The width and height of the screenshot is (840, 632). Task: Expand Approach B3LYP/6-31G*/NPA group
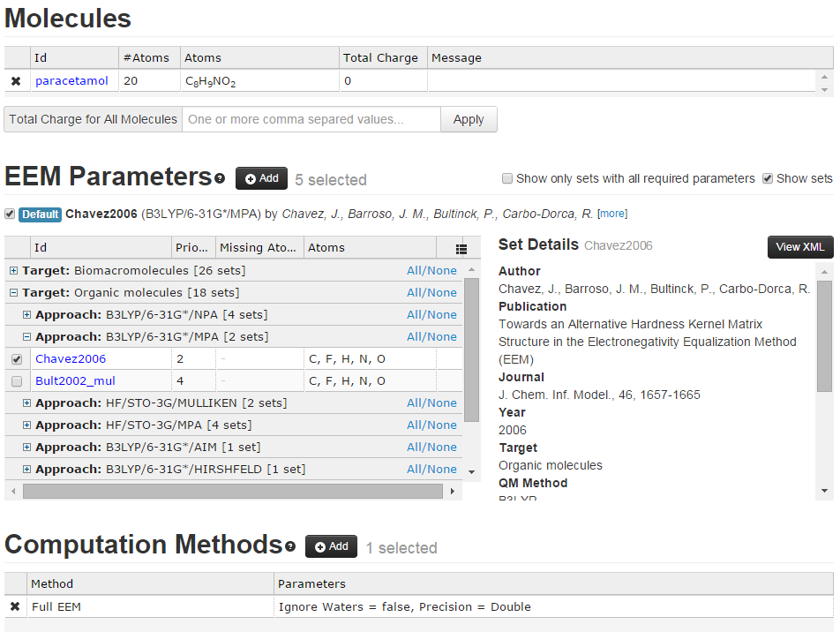point(26,314)
